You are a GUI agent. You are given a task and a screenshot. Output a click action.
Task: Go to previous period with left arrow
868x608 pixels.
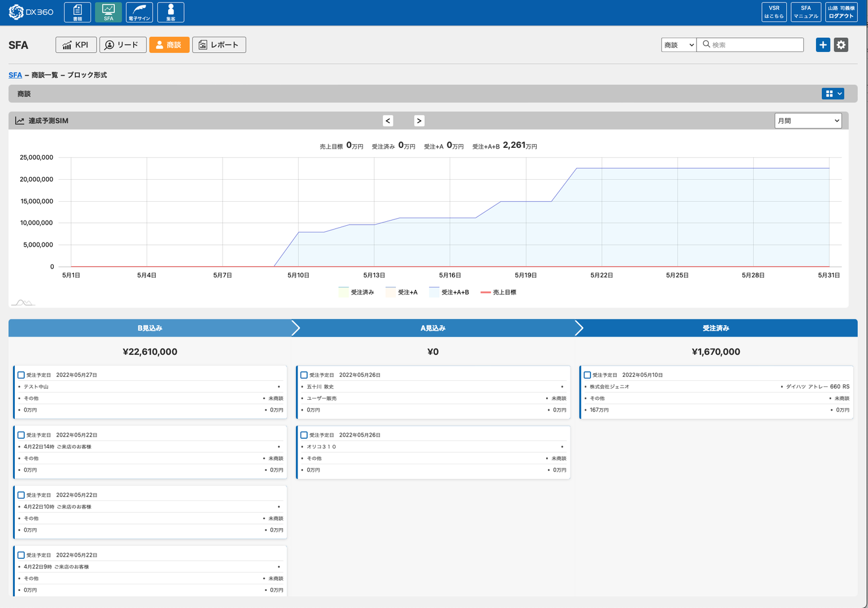[x=388, y=121]
